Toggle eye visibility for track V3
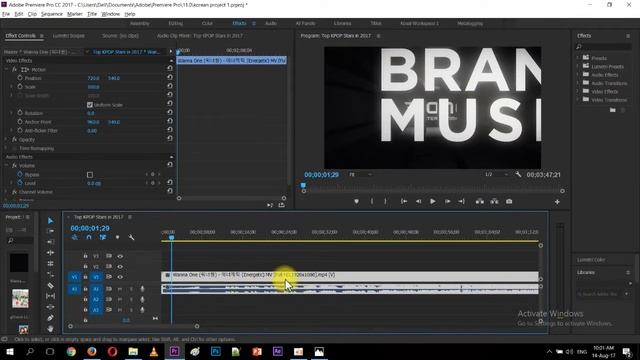Image resolution: width=640 pixels, height=360 pixels. (120, 256)
